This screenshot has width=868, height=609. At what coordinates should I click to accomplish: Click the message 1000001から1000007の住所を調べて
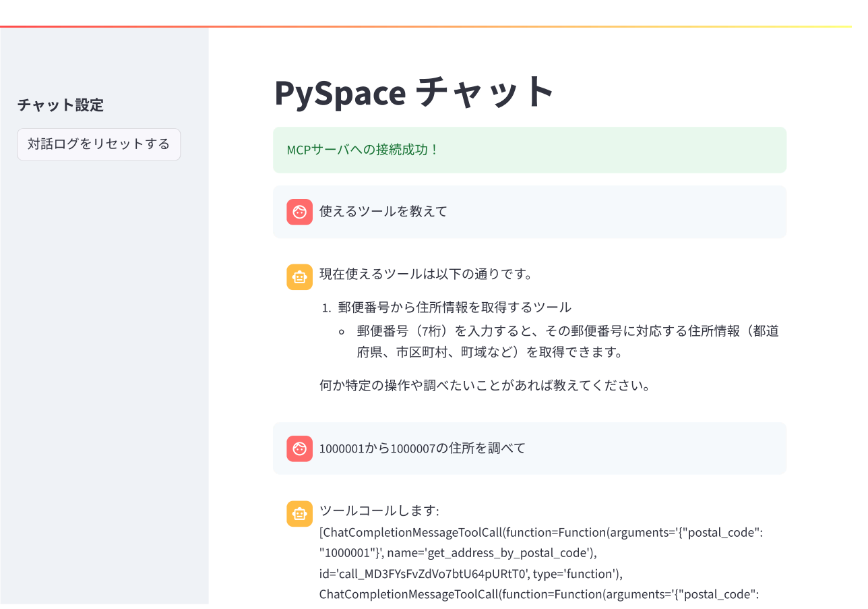(422, 448)
